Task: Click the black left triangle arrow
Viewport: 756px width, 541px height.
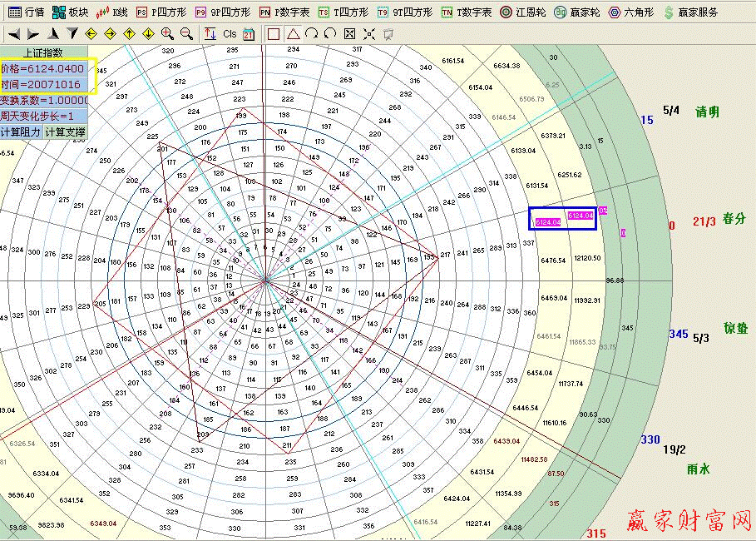Action: coord(14,33)
